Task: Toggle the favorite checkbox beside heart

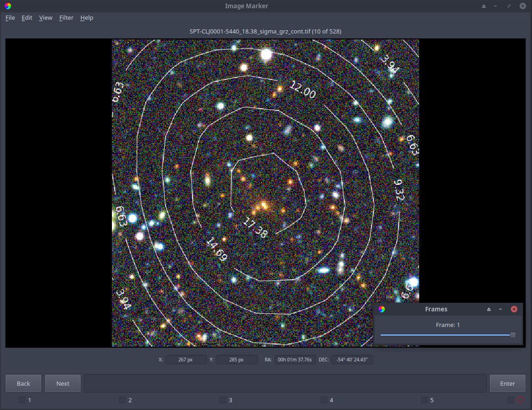Action: (510, 400)
